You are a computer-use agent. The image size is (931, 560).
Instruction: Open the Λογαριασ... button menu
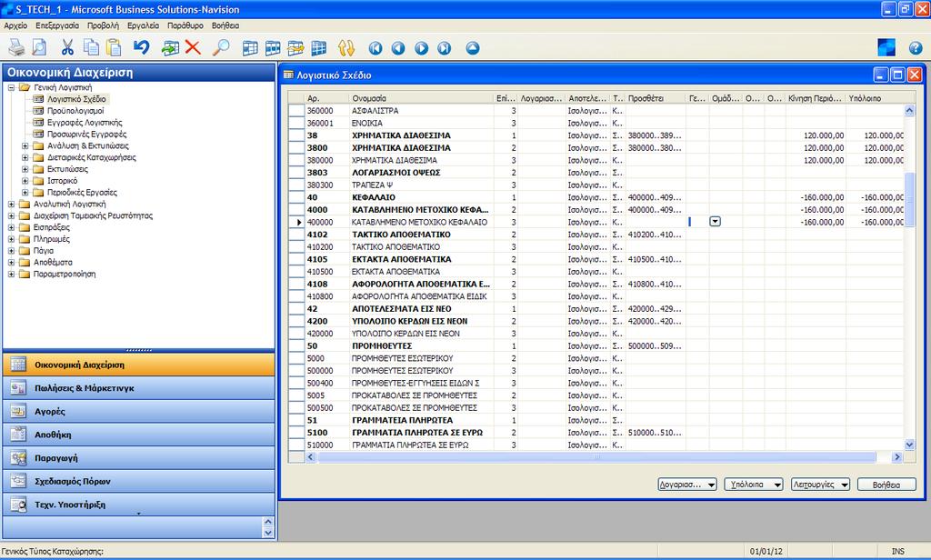(687, 485)
